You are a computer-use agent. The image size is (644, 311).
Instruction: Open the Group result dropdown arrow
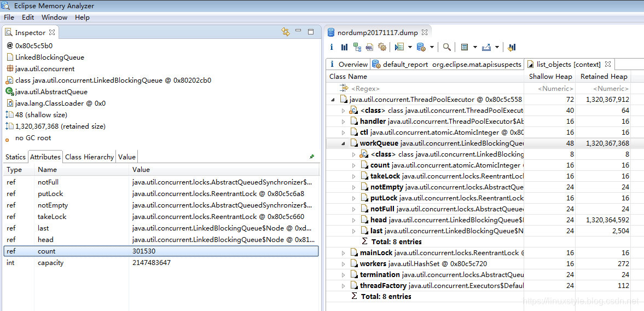475,47
